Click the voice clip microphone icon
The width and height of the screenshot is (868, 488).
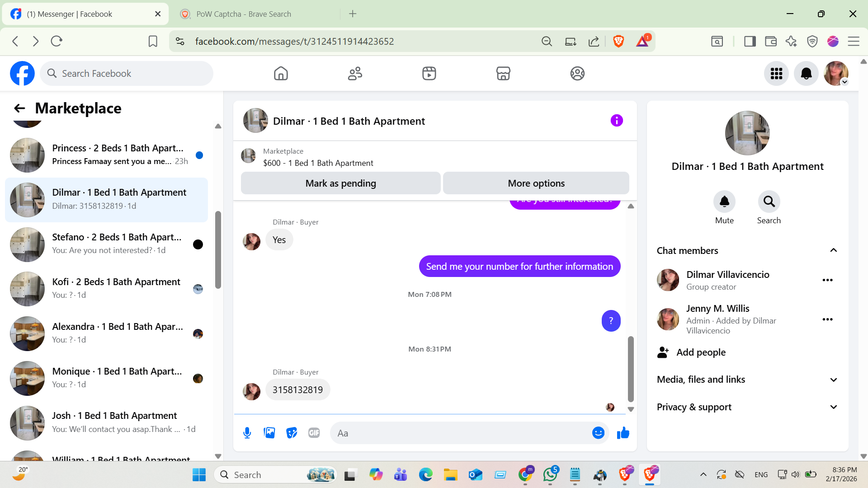click(247, 433)
